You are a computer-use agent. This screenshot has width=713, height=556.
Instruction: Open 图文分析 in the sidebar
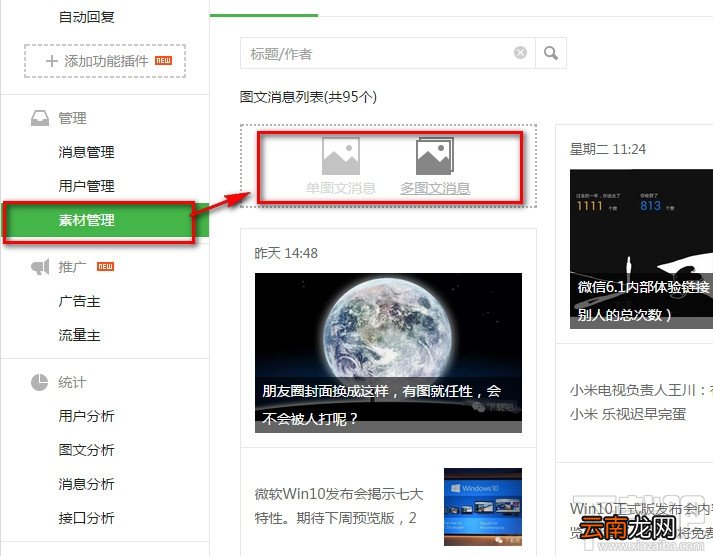pyautogui.click(x=86, y=450)
